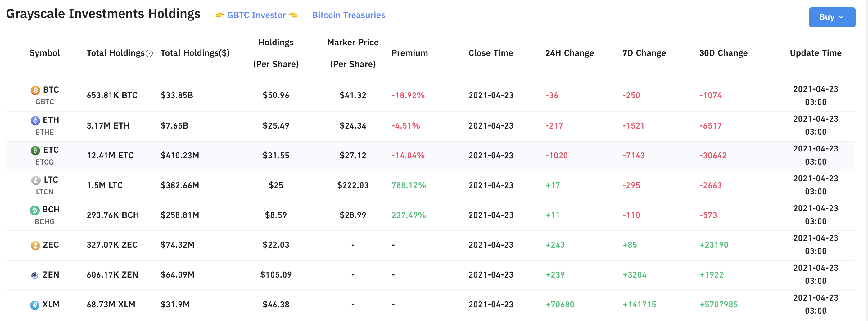Select the BCHG ticker label
Image resolution: width=868 pixels, height=321 pixels.
click(45, 222)
